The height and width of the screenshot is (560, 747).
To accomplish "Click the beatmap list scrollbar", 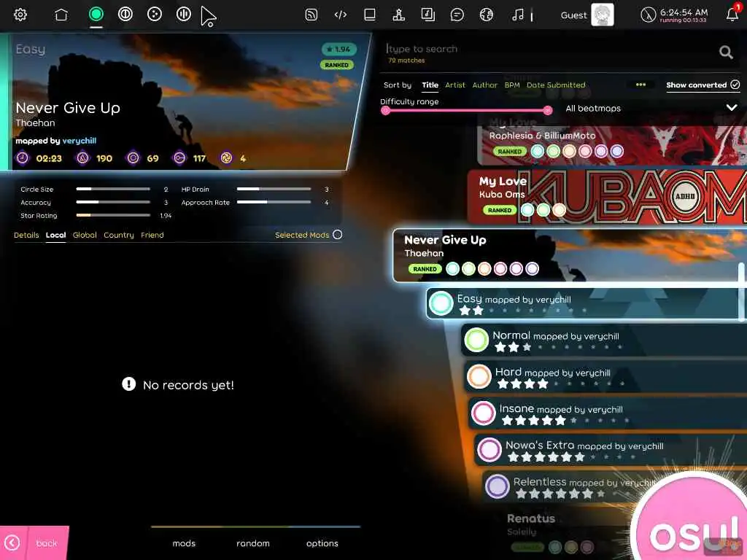I will pos(741,290).
